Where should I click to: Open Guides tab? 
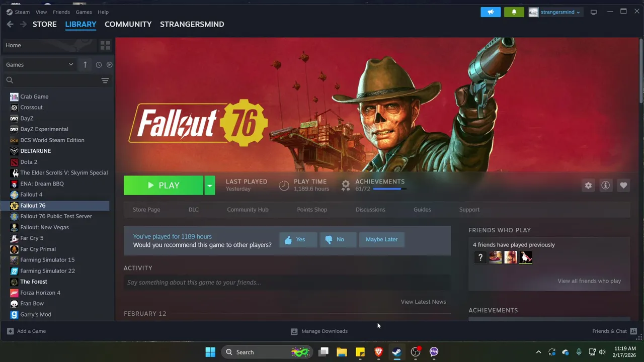click(422, 210)
